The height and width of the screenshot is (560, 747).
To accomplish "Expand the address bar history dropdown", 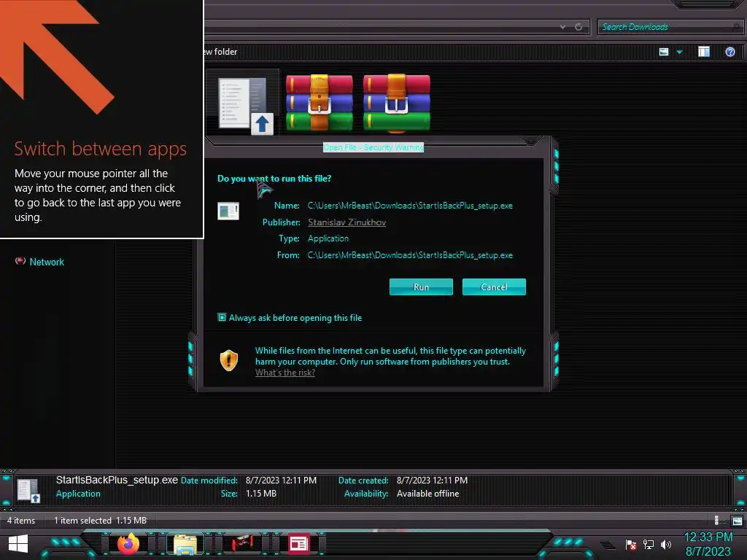I will [x=562, y=27].
